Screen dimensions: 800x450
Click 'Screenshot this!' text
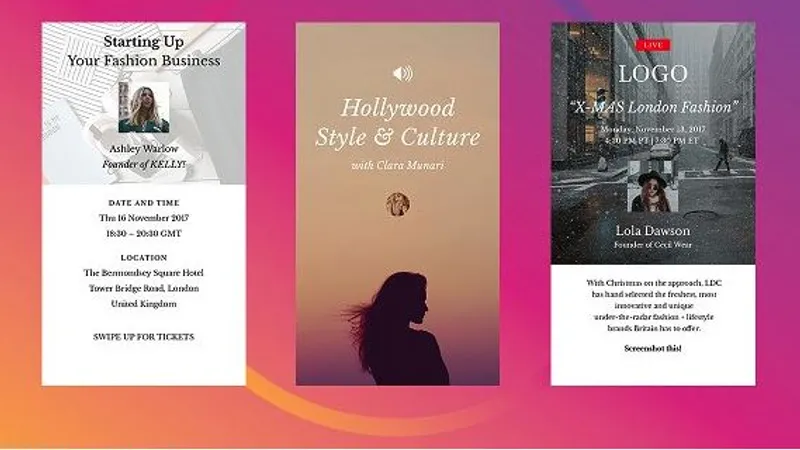click(x=653, y=348)
